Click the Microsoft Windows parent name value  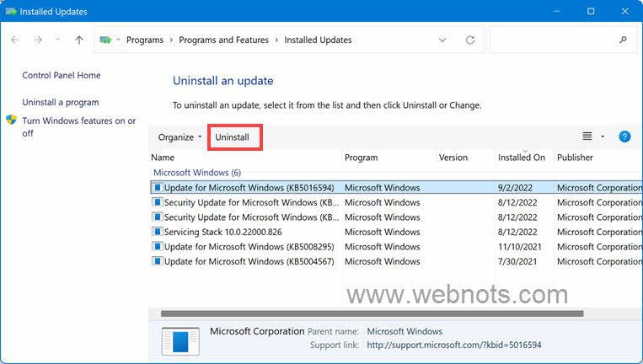click(405, 331)
